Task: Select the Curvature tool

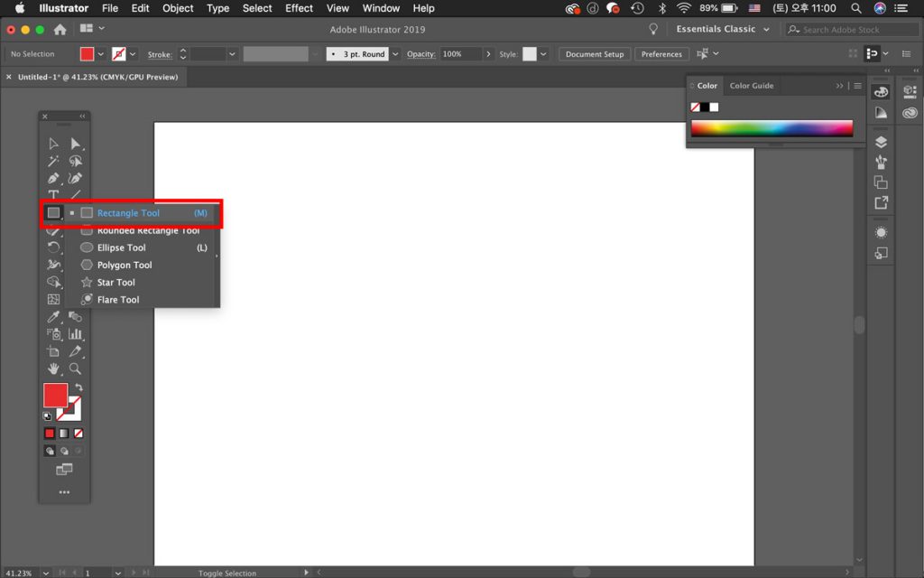Action: pyautogui.click(x=76, y=178)
